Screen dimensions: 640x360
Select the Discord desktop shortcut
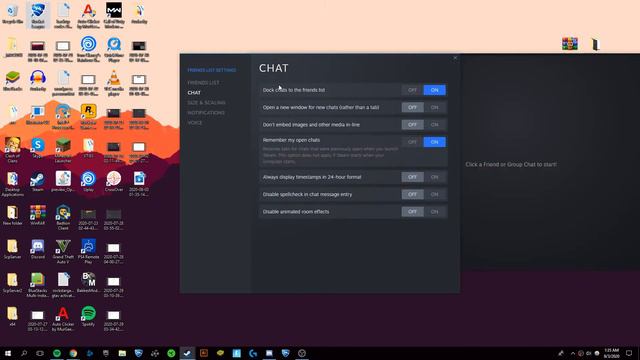[x=38, y=249]
